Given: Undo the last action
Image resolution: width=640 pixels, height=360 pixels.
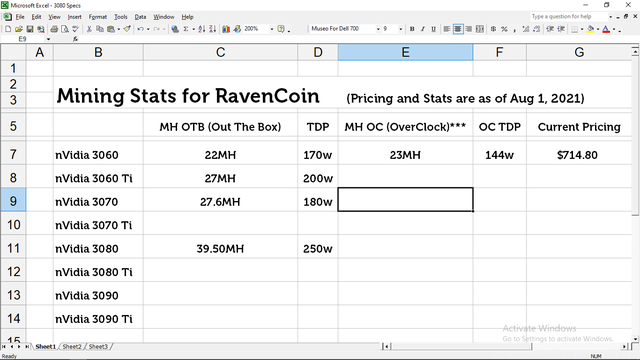Looking at the screenshot, I should coord(140,29).
